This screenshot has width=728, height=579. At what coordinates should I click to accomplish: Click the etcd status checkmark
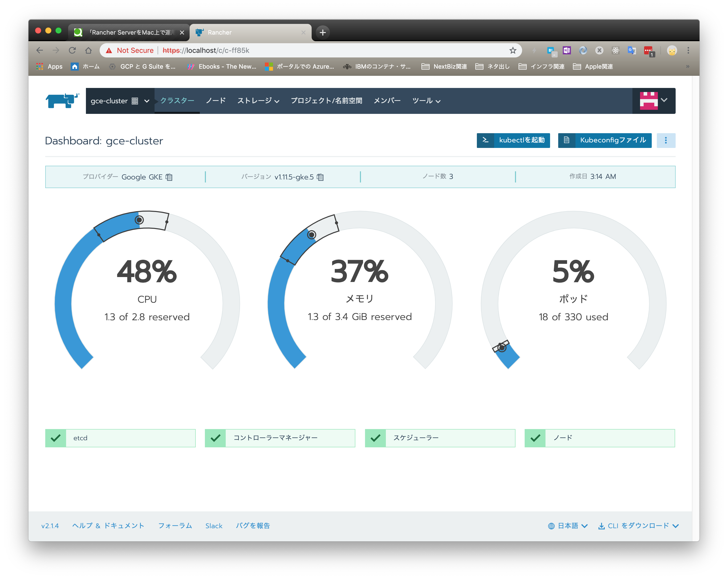[55, 438]
